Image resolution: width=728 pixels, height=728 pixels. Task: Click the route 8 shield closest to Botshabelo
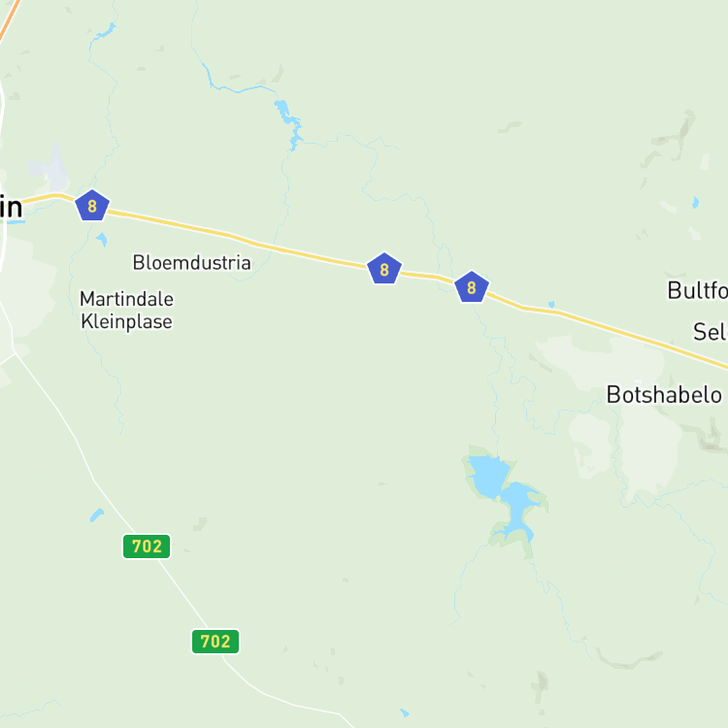point(471,287)
